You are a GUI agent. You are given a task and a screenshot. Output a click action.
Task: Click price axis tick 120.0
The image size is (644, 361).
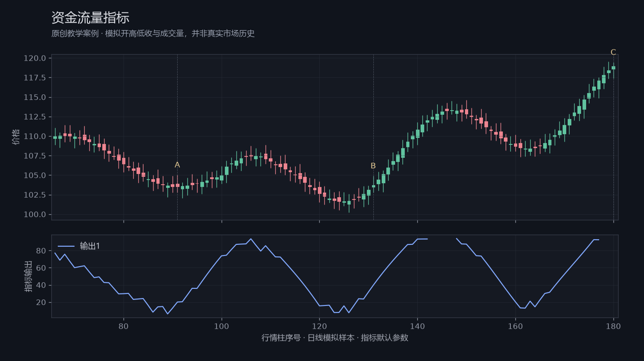tap(35, 58)
